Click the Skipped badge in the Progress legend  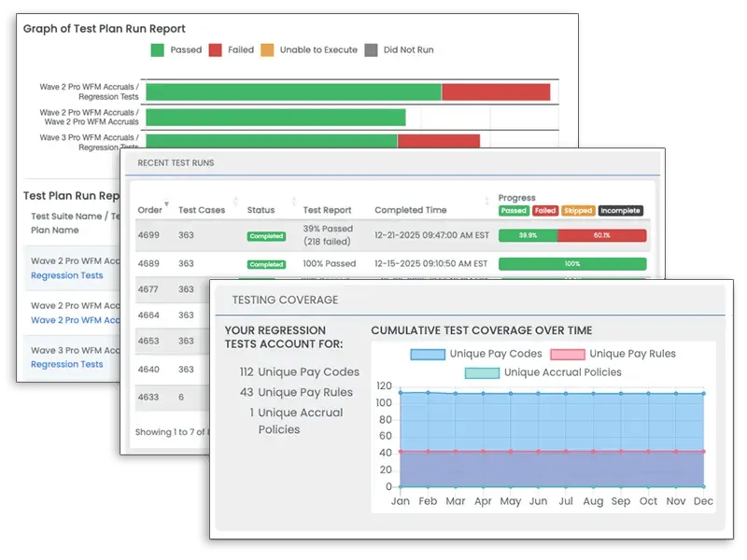577,209
